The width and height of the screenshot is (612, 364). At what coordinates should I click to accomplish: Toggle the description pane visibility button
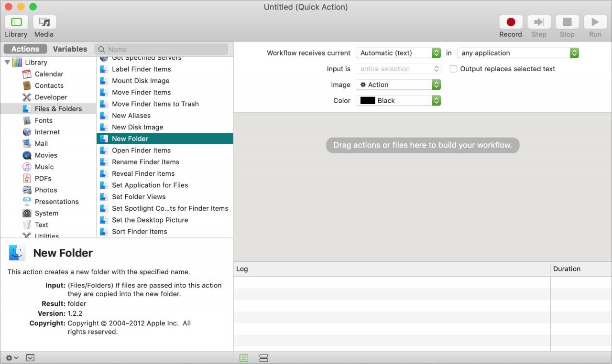[x=30, y=358]
